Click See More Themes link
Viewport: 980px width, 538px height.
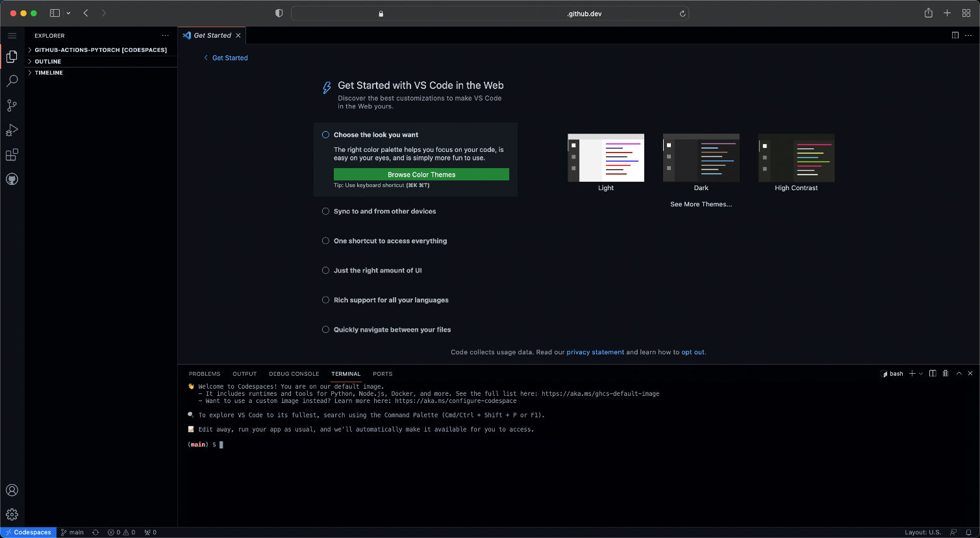pos(701,204)
